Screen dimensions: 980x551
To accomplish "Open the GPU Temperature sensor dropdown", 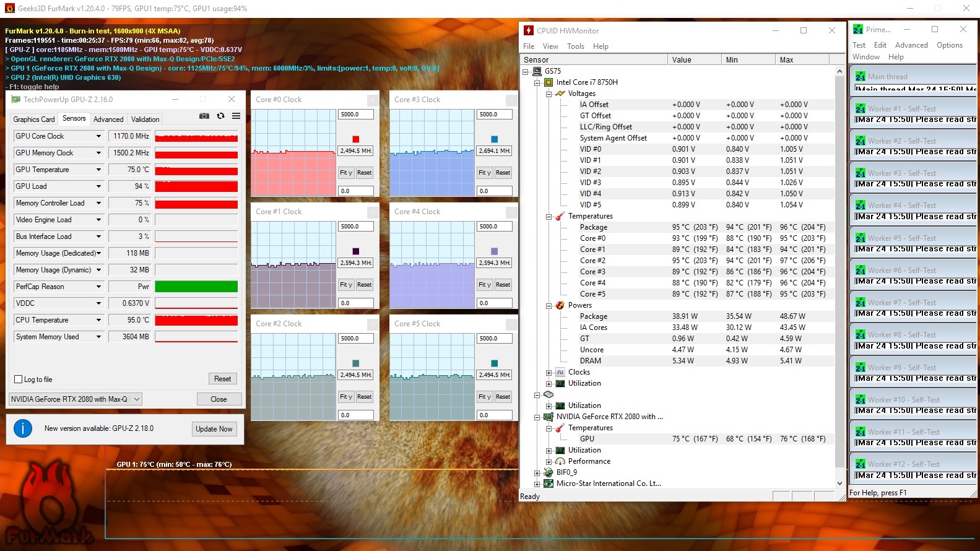I will [x=98, y=170].
